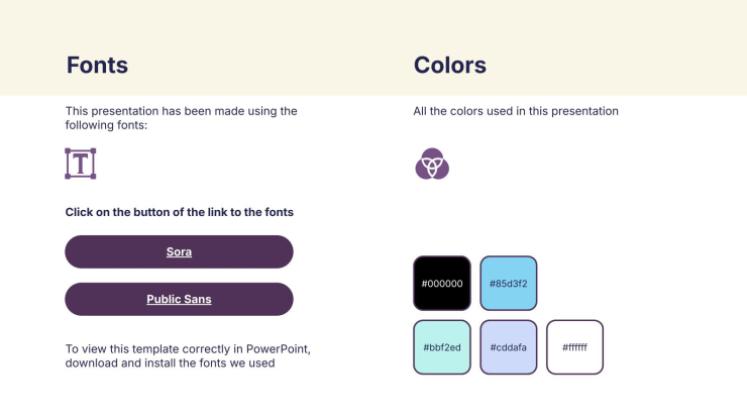Select the Fonts heading

[97, 66]
